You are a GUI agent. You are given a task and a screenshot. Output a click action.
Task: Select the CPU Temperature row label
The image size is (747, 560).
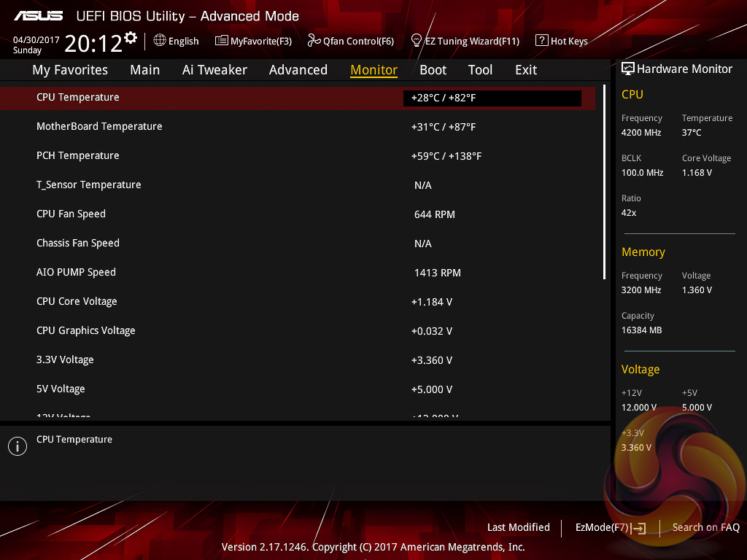coord(78,97)
